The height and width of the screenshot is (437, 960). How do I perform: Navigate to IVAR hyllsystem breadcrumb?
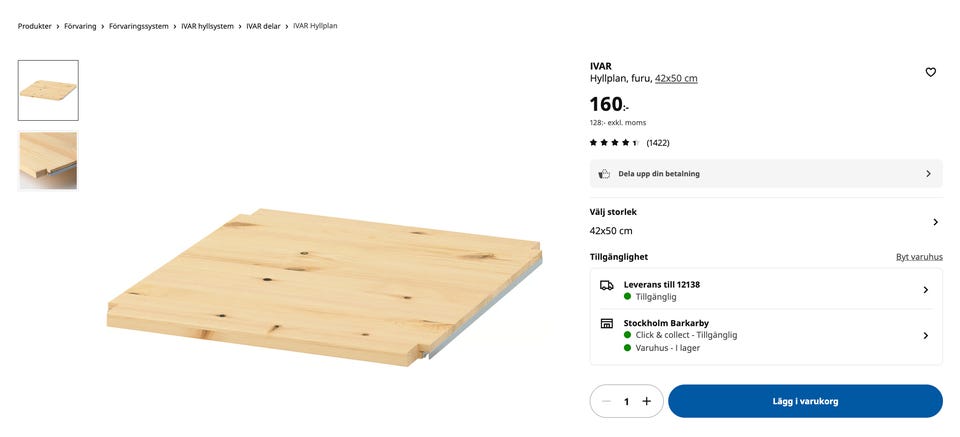pyautogui.click(x=207, y=26)
